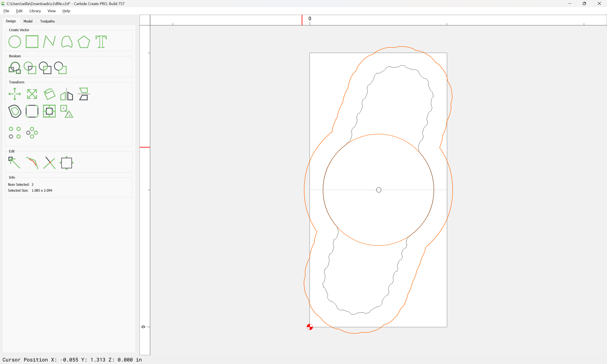This screenshot has height=364, width=607.
Task: Switch to the Toolpaths tab
Action: pyautogui.click(x=47, y=21)
